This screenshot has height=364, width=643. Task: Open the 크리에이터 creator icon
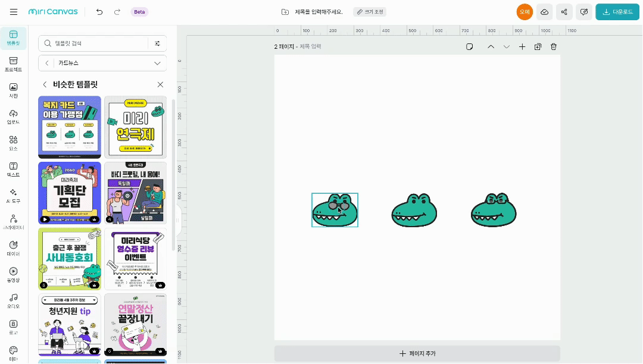14,222
